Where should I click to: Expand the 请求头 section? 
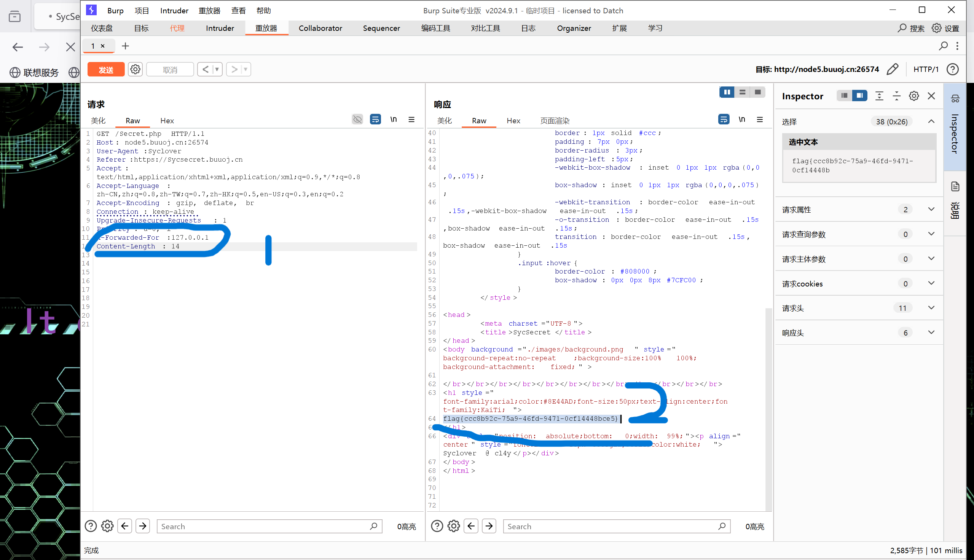[931, 308]
